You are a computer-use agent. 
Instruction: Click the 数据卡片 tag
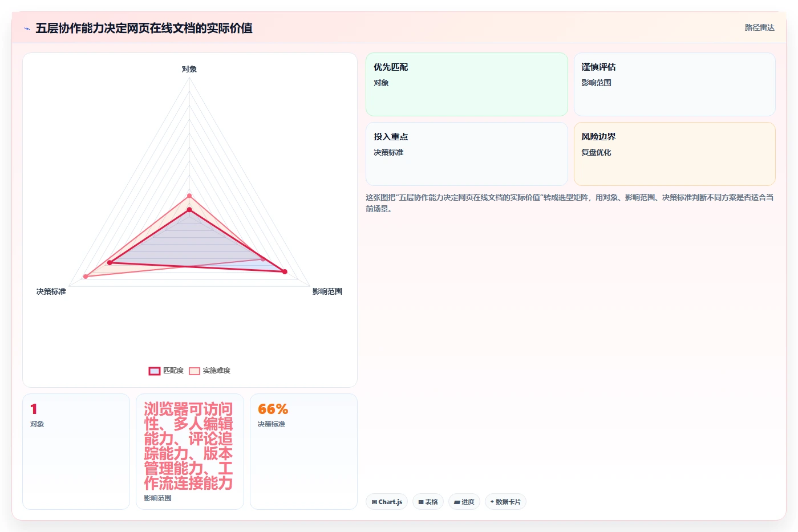coord(505,502)
